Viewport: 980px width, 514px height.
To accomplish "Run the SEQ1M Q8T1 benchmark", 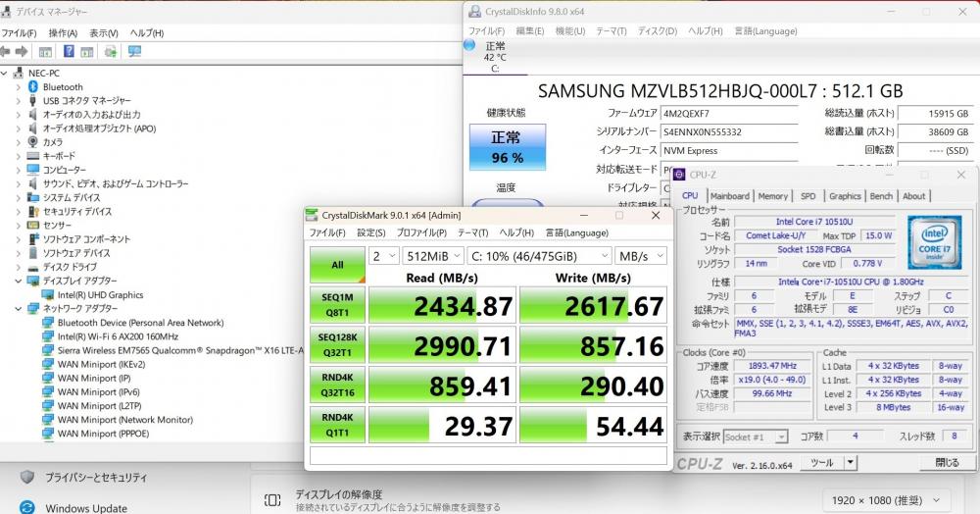I will (337, 305).
